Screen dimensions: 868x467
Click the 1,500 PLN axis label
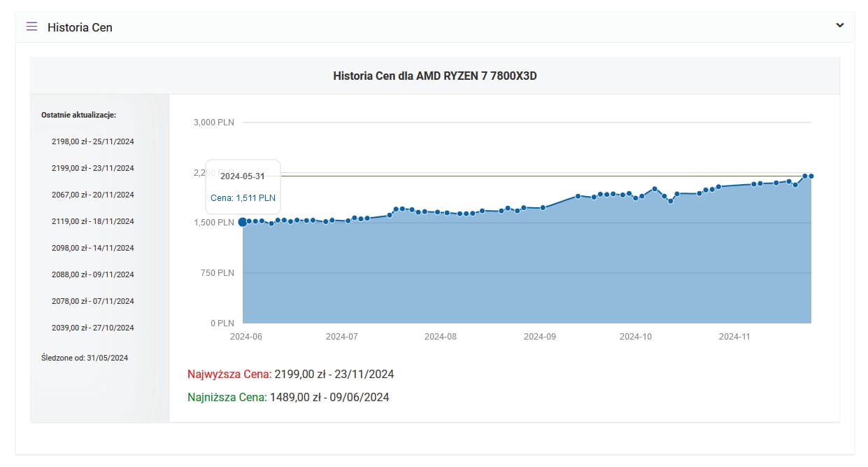[x=214, y=223]
